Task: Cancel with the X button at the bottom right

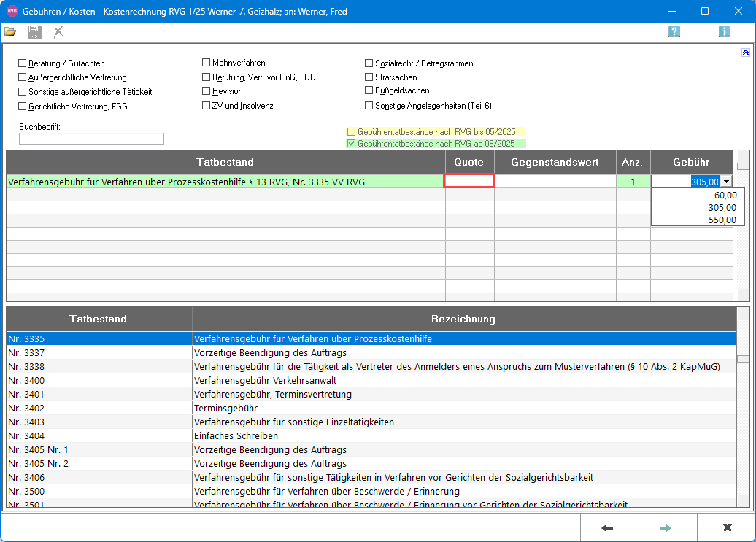Action: click(726, 528)
